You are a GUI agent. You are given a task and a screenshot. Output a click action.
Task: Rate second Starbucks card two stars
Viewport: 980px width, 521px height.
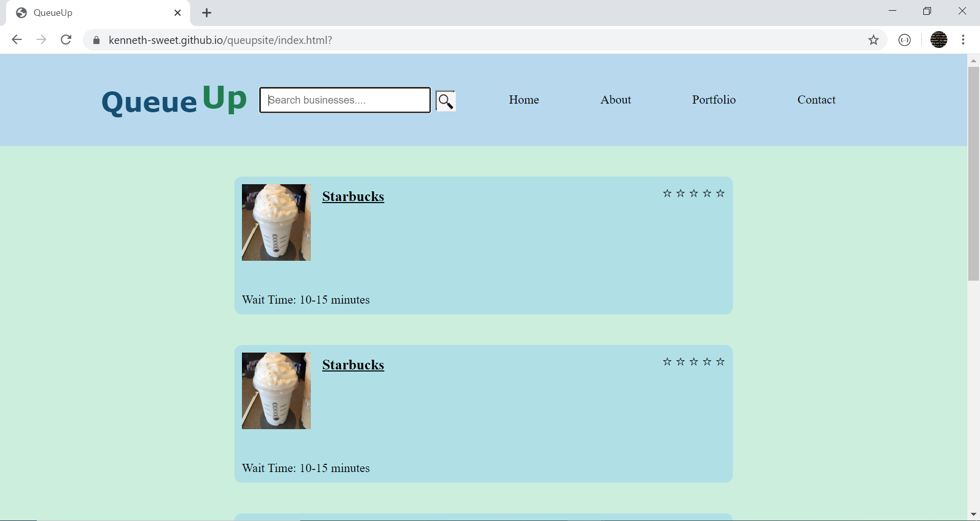click(x=680, y=362)
